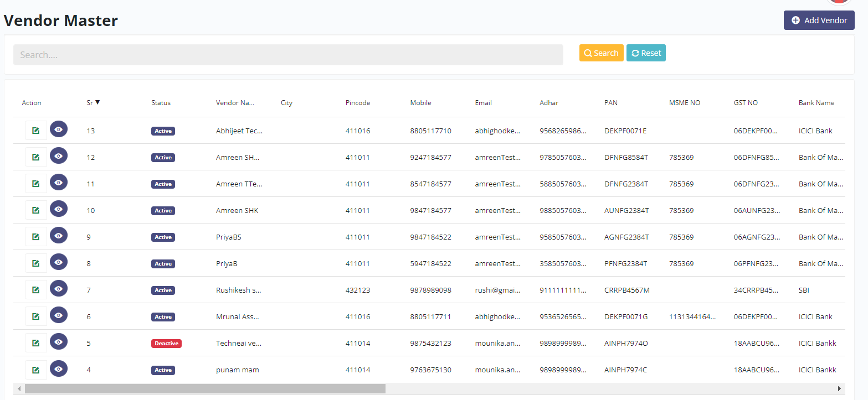Screen dimensions: 868x400
Task: Click the PAN column header
Action: [611, 103]
